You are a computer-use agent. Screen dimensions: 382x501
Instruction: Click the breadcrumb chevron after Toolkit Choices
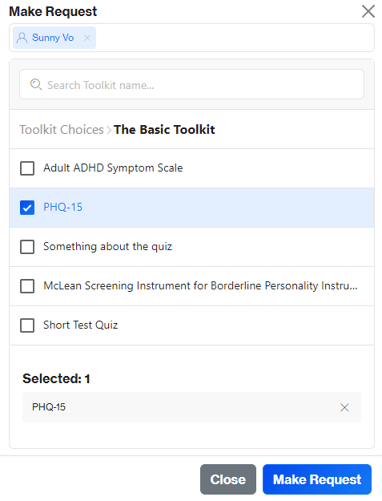(x=109, y=130)
